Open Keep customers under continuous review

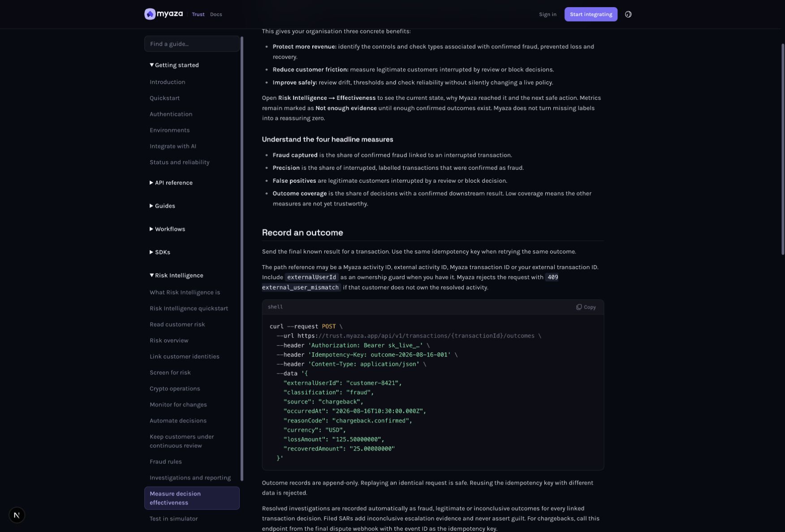[181, 442]
